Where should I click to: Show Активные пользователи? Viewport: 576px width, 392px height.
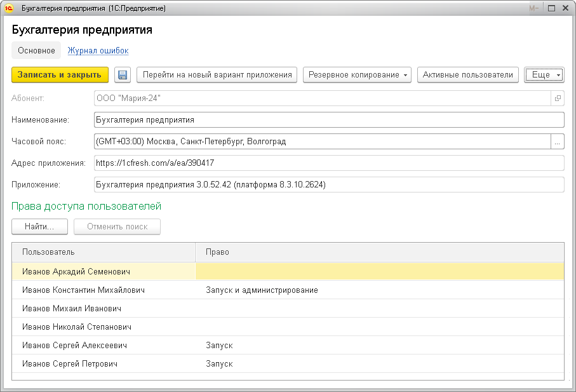468,75
